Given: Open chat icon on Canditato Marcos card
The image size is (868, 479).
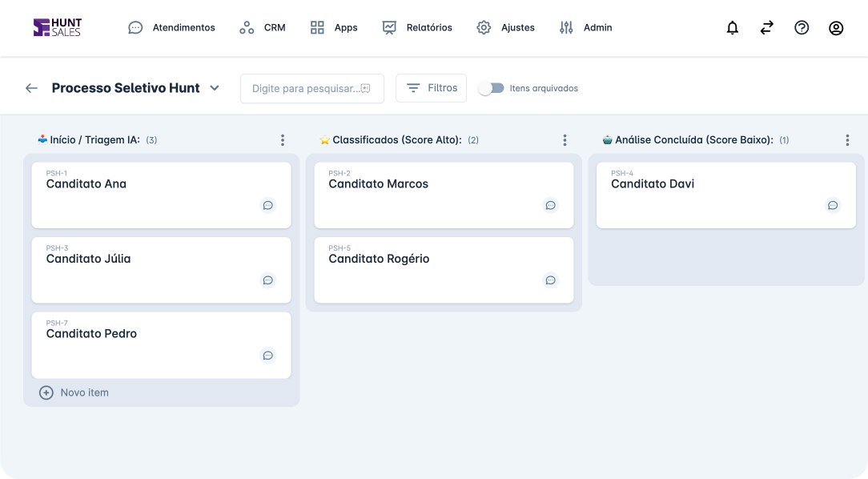Looking at the screenshot, I should (x=550, y=206).
